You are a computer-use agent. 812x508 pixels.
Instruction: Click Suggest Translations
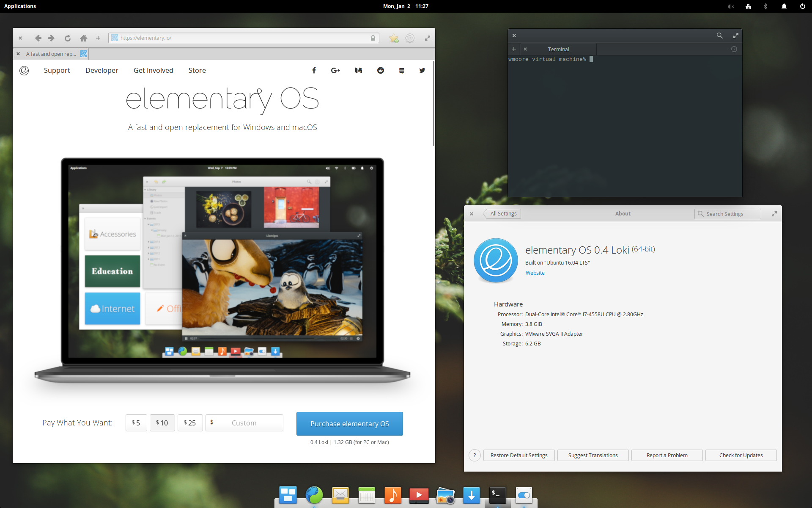pos(593,456)
